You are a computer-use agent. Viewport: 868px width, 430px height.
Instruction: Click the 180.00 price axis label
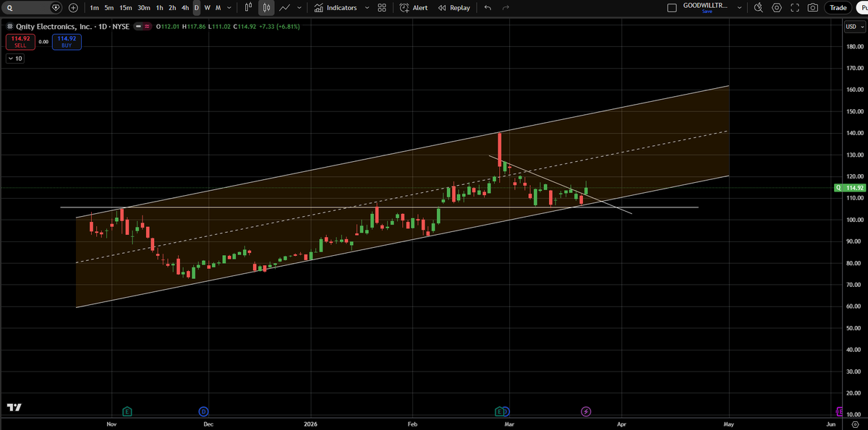[855, 47]
